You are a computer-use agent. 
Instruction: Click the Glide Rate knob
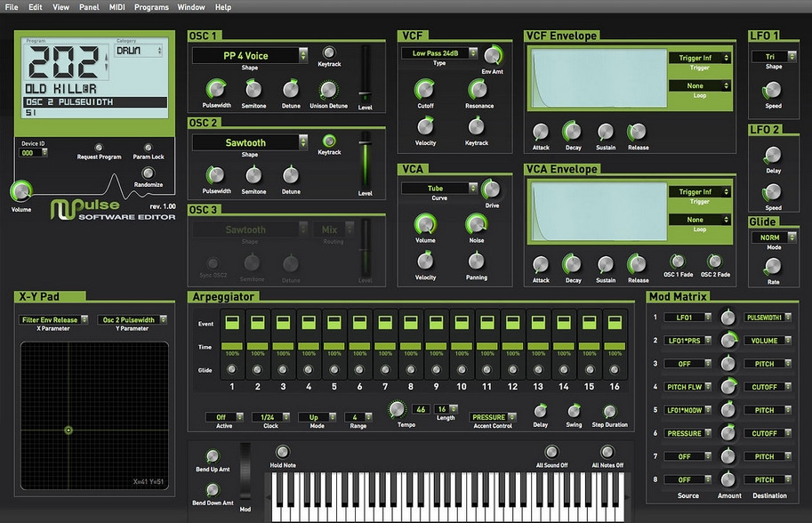coord(773,265)
